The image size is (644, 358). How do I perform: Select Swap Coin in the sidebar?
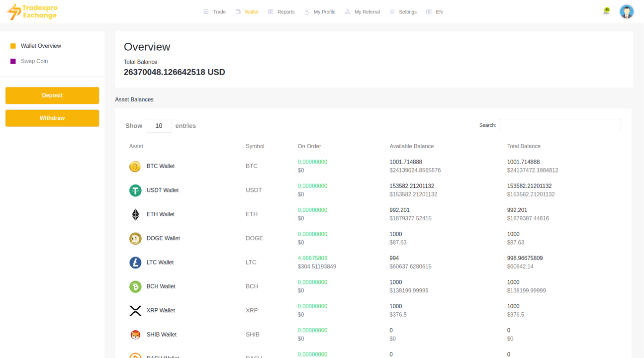pyautogui.click(x=34, y=61)
